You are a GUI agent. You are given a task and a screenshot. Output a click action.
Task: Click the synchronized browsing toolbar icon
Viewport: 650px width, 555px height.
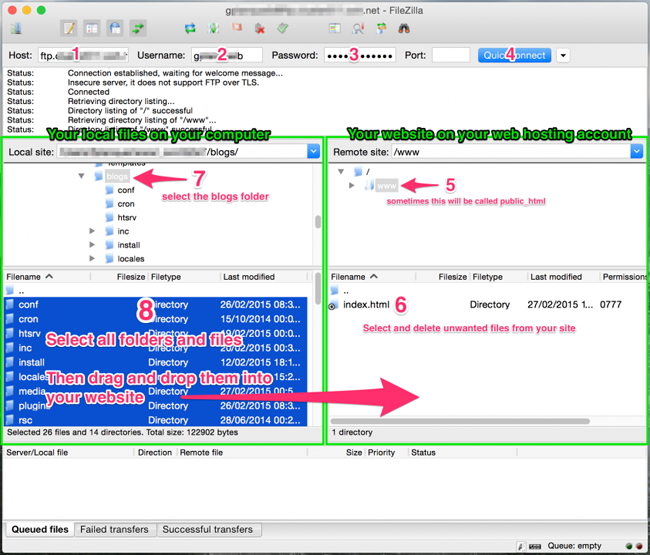[x=380, y=29]
